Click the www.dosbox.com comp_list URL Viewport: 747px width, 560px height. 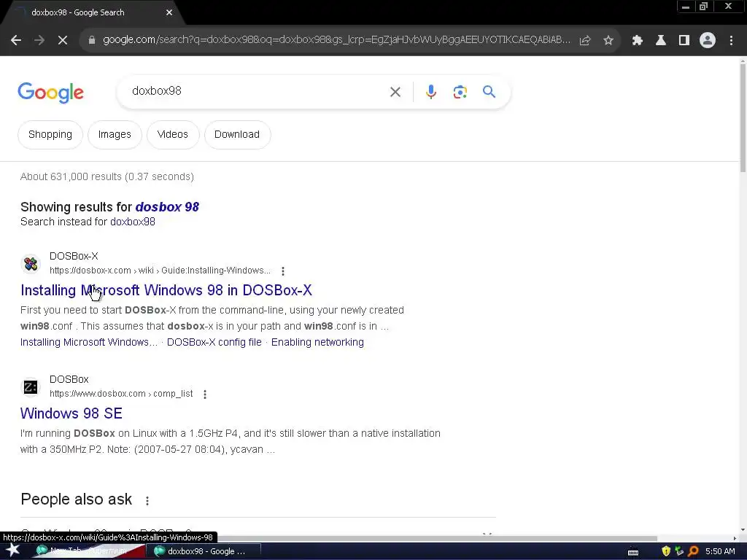click(121, 394)
